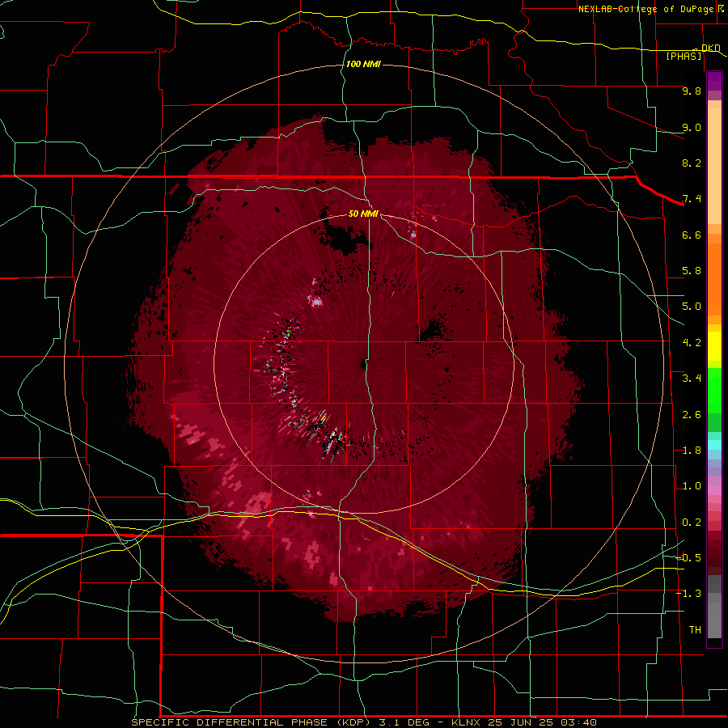Screen dimensions: 728x728
Task: Click the radar site center point
Action: pos(363,363)
